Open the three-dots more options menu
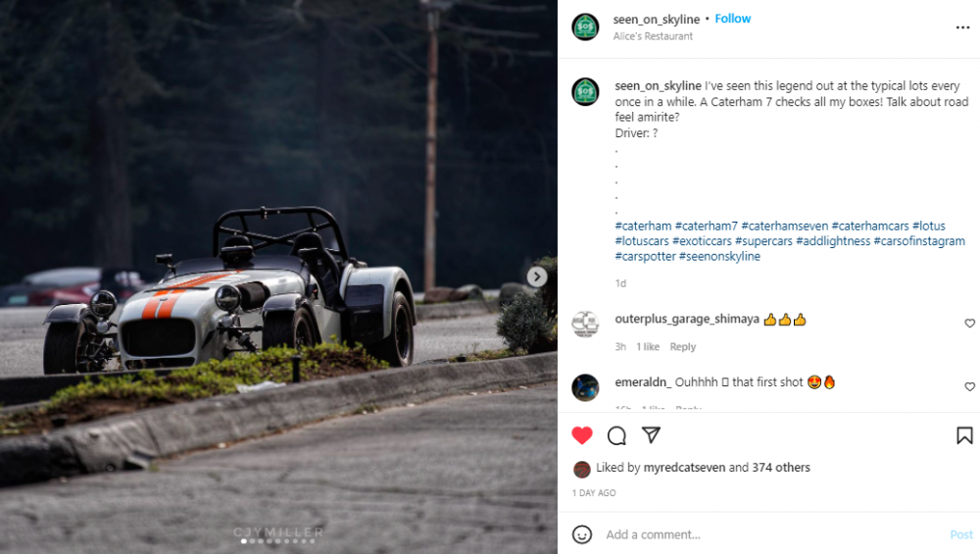The height and width of the screenshot is (554, 980). point(962,27)
